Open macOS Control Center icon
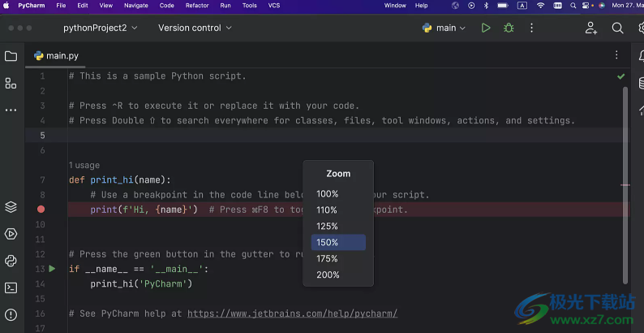644x333 pixels. click(x=586, y=6)
